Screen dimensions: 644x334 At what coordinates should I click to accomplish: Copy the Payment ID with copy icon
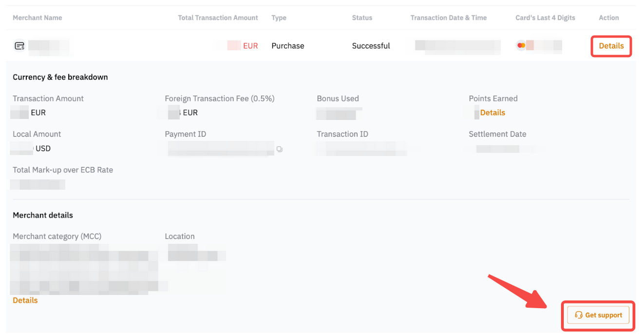[x=279, y=149]
